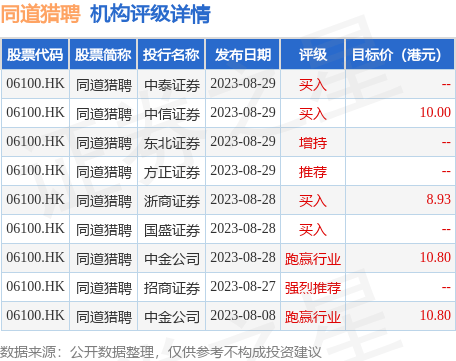
Task: Click the 股票简称 column header
Action: coord(103,54)
